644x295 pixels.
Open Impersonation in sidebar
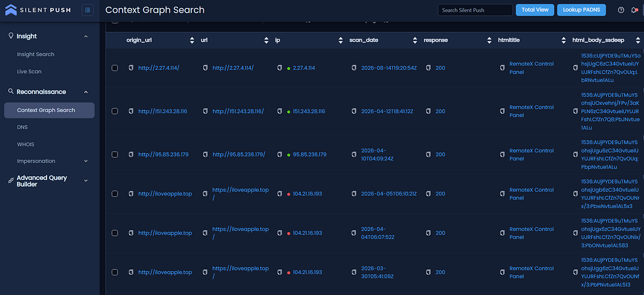pos(36,161)
